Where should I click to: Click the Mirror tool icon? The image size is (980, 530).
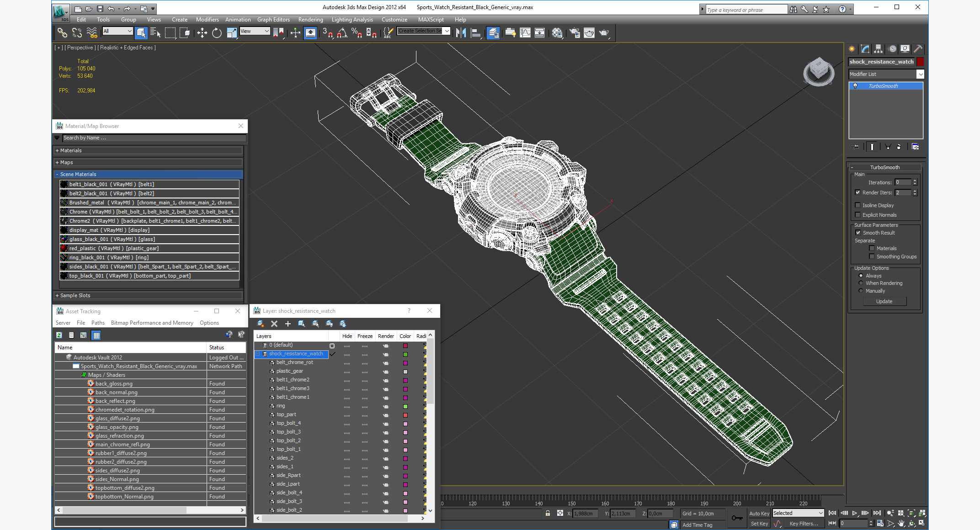coord(461,32)
